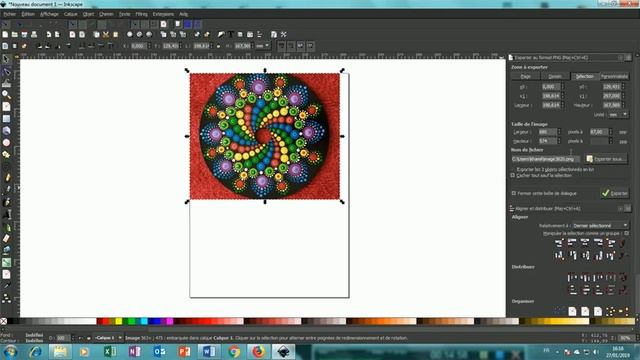Select the Star/Polygon tool
Image resolution: width=640 pixels, height=360 pixels.
click(x=6, y=154)
